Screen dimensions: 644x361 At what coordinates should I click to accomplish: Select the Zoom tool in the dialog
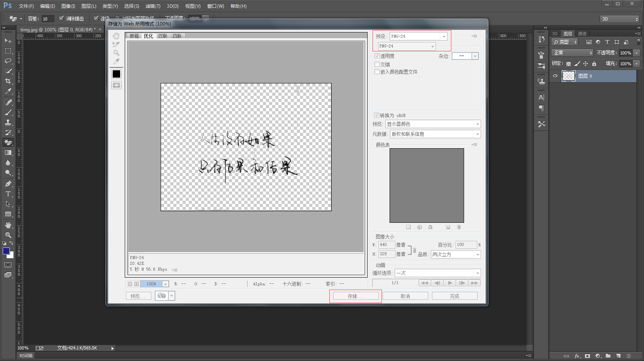116,53
